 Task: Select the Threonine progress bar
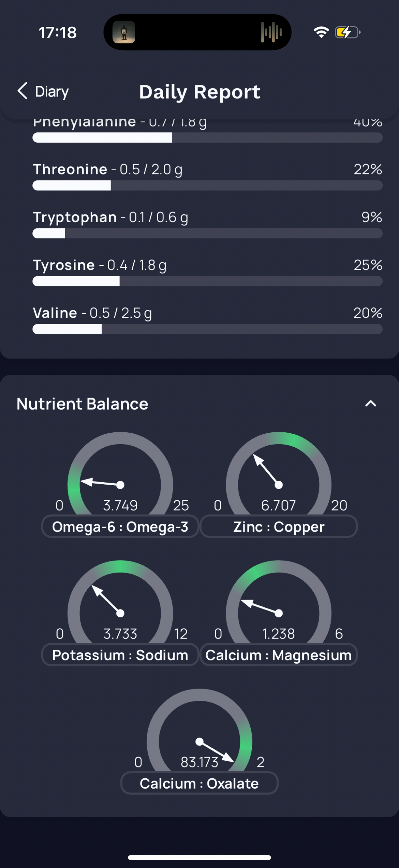(207, 185)
